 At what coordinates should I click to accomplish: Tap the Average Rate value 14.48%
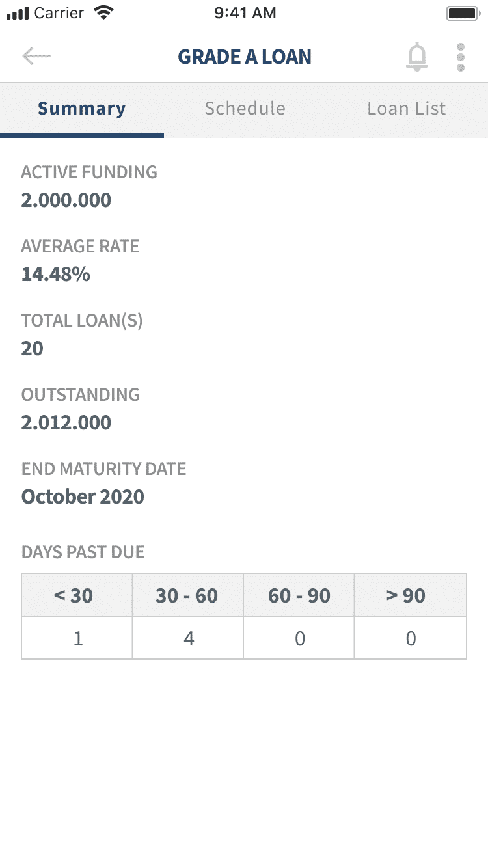[56, 274]
